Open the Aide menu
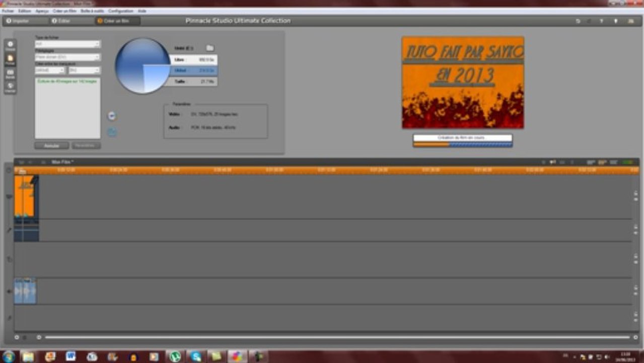The height and width of the screenshot is (363, 644). (x=142, y=11)
